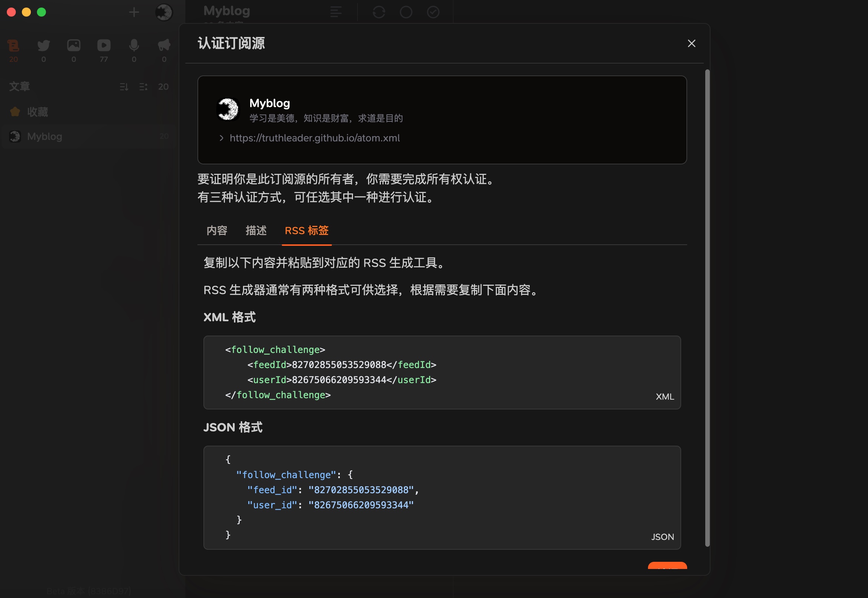
Task: Switch to the 内容 verification tab
Action: (217, 231)
